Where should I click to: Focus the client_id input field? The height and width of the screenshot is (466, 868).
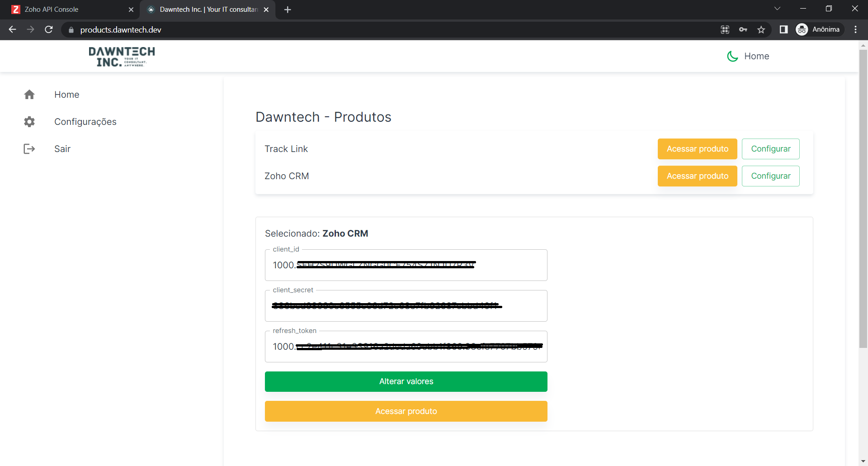coord(406,265)
